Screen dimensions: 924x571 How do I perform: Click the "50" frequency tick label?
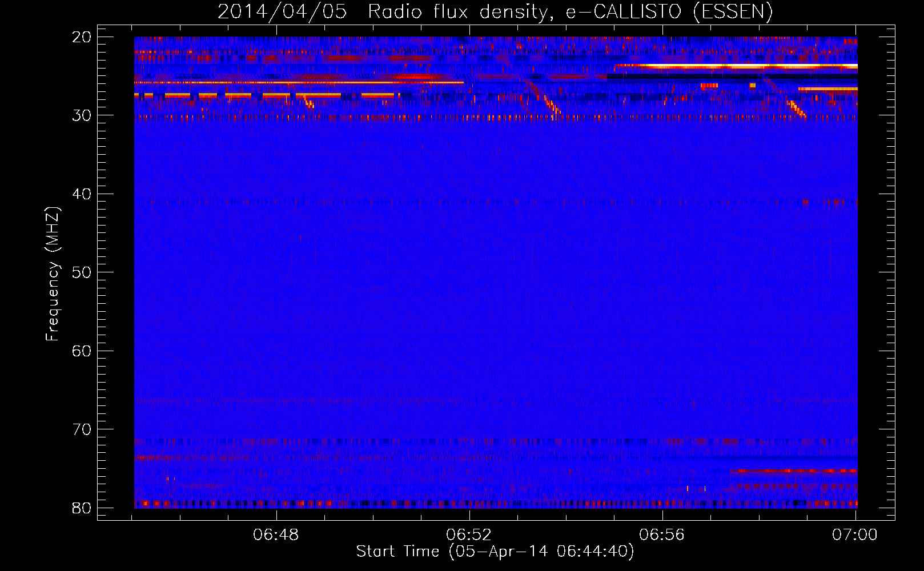pyautogui.click(x=82, y=272)
